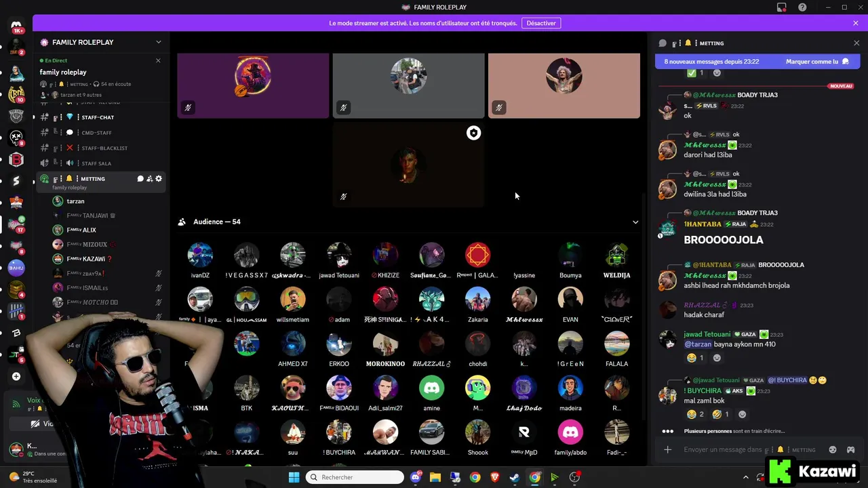Image resolution: width=868 pixels, height=488 pixels.
Task: Dismiss the streamer mode banner
Action: pos(856,23)
